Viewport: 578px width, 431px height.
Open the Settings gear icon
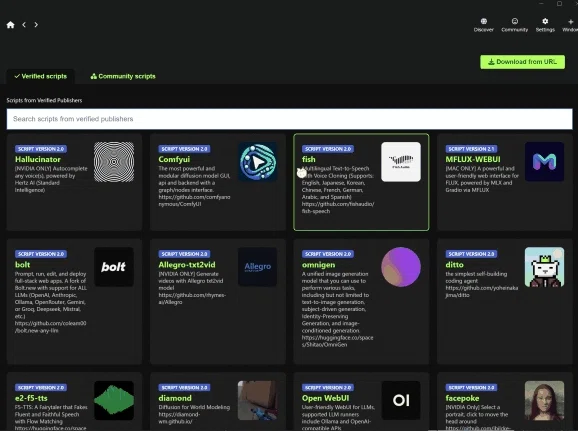pos(545,21)
